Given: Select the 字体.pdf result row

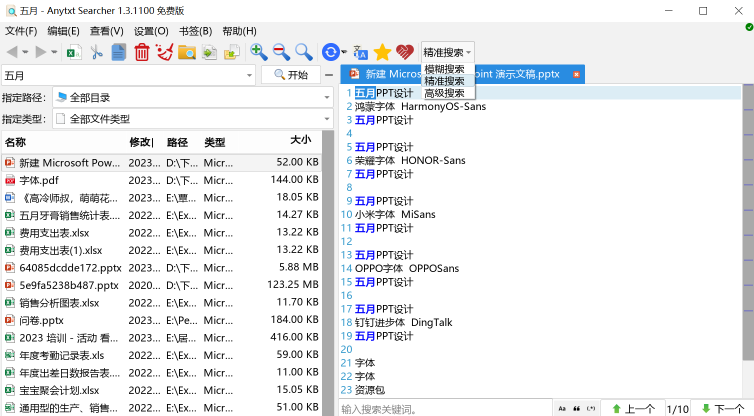Looking at the screenshot, I should coord(162,180).
